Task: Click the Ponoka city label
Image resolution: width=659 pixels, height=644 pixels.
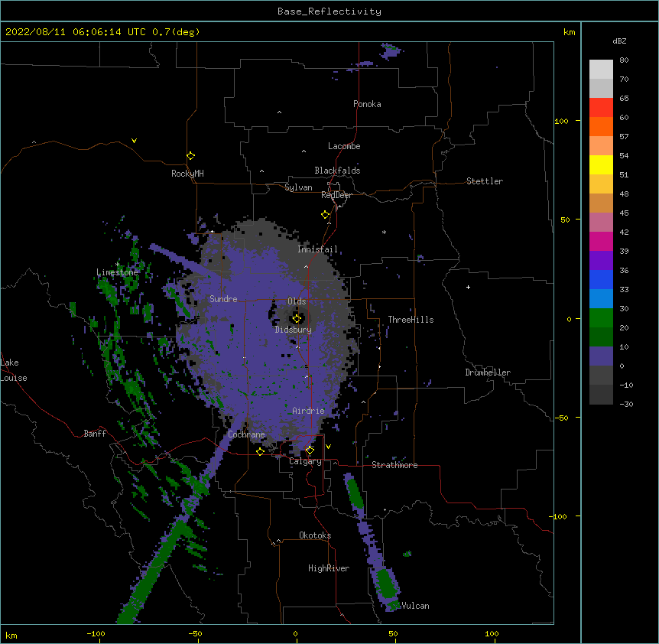Action: click(x=367, y=104)
